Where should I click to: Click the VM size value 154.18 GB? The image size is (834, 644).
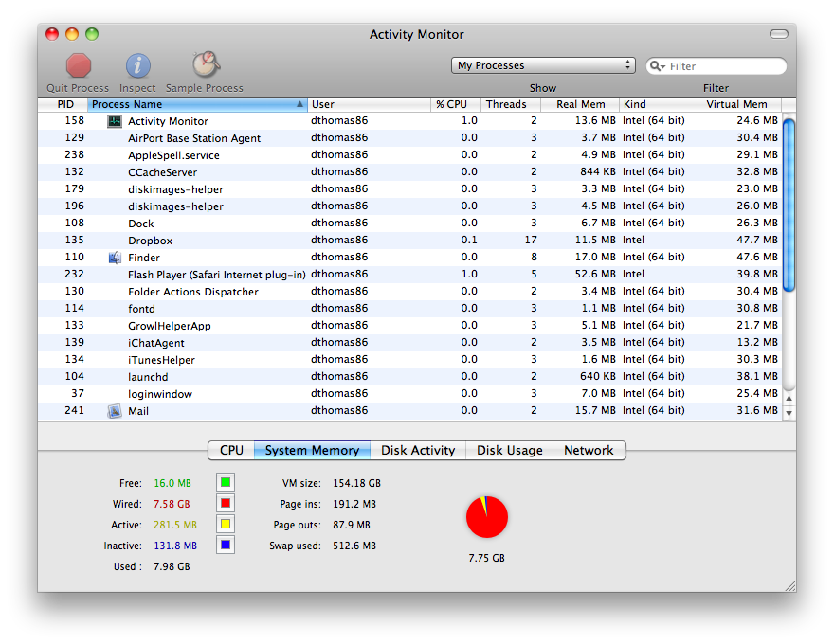tap(357, 483)
